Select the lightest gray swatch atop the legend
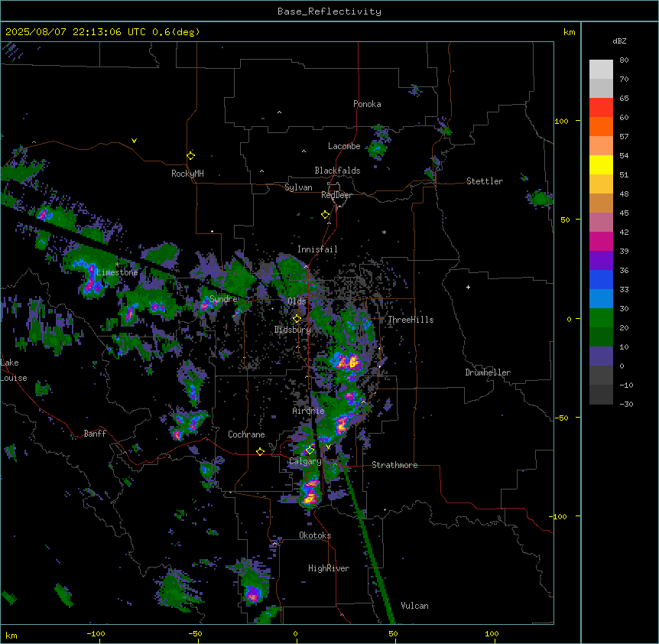The width and height of the screenshot is (659, 644). [601, 70]
